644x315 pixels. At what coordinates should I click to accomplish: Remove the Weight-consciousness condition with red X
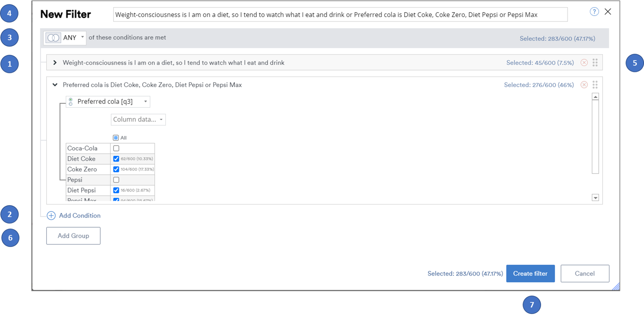click(584, 63)
